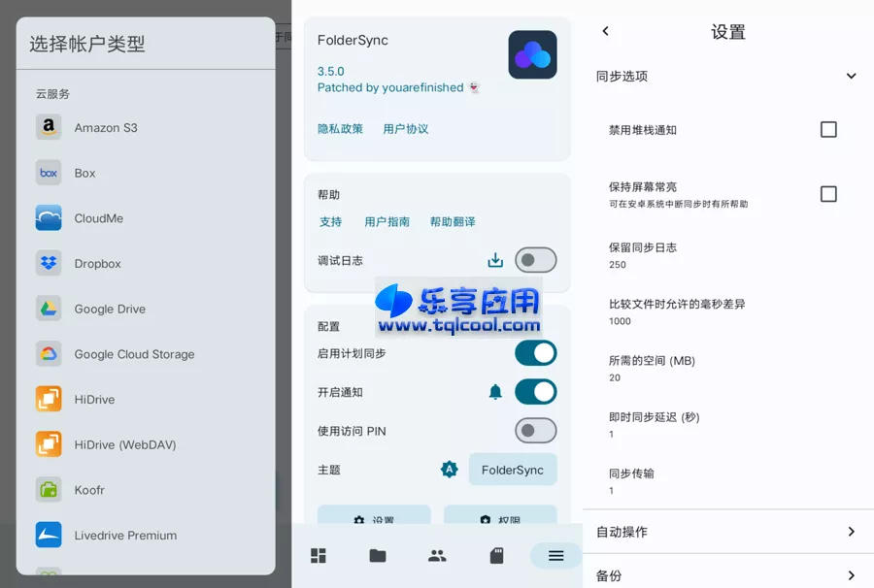Select Box from the account type list
The image size is (874, 588).
pyautogui.click(x=49, y=173)
